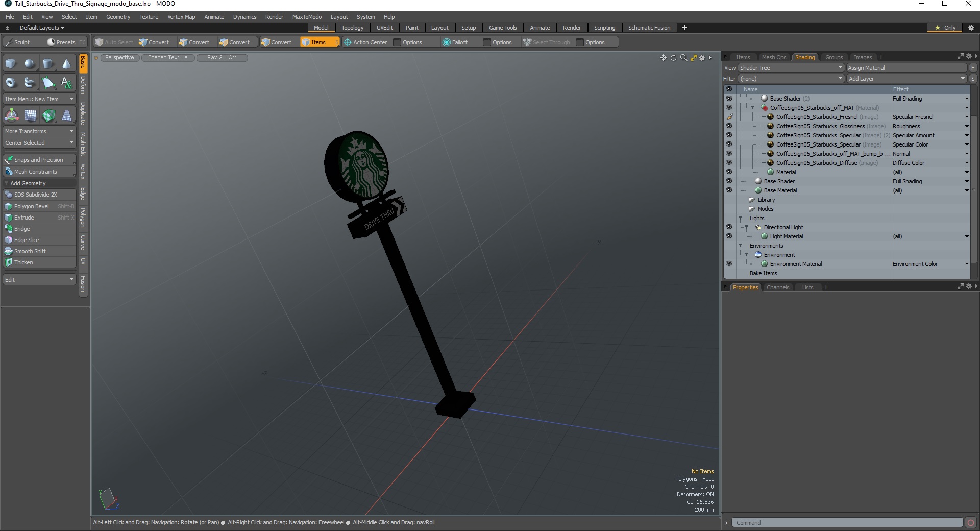Toggle visibility of CoffeeSign05_Starbucks_Diffuse layer
The width and height of the screenshot is (980, 531).
(x=729, y=163)
